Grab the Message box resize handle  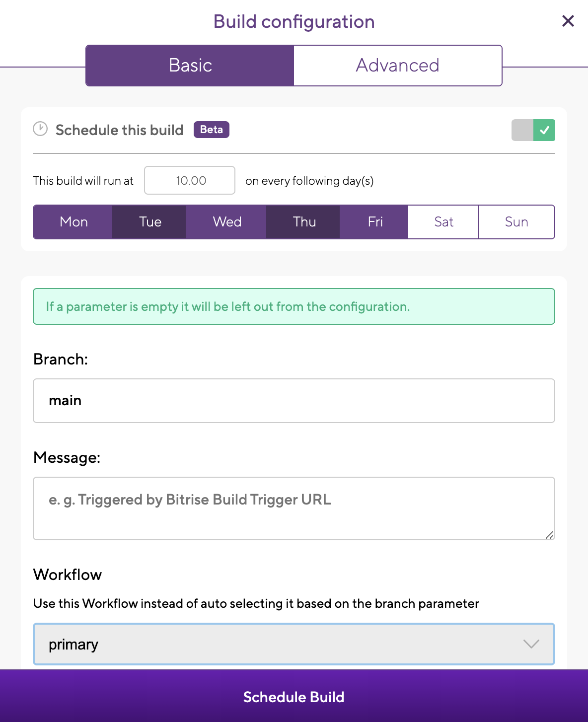550,535
